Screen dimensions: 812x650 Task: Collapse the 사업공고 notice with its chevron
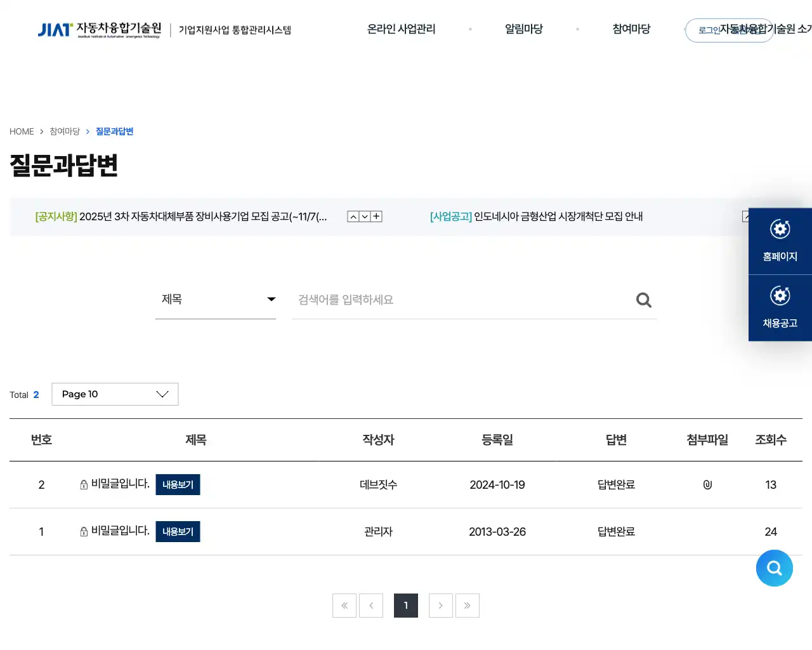(747, 216)
